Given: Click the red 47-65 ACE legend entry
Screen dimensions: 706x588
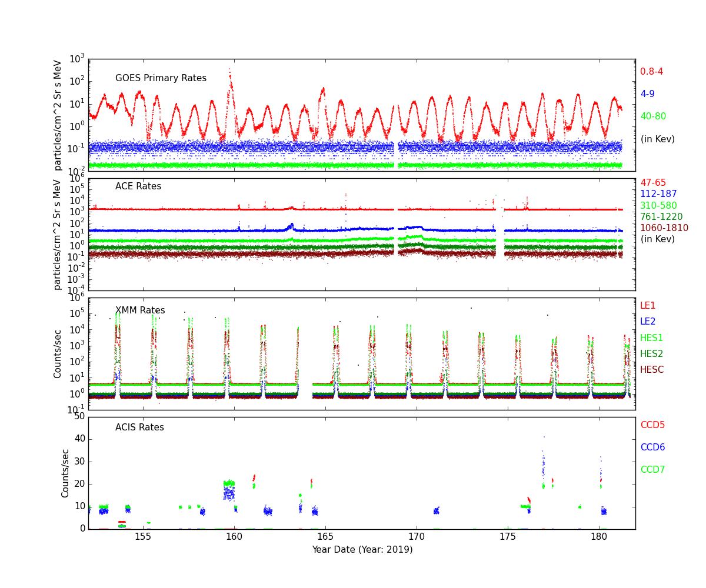Looking at the screenshot, I should [653, 183].
